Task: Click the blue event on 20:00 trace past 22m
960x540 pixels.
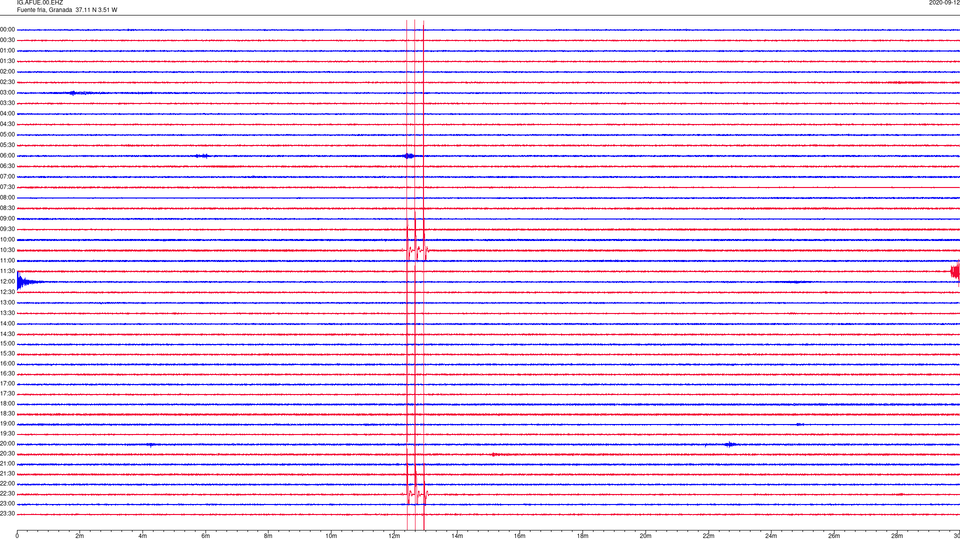Action: (730, 444)
